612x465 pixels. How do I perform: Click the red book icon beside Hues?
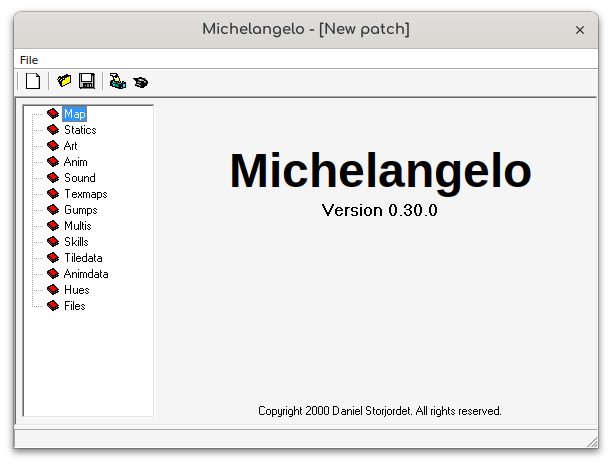[53, 290]
